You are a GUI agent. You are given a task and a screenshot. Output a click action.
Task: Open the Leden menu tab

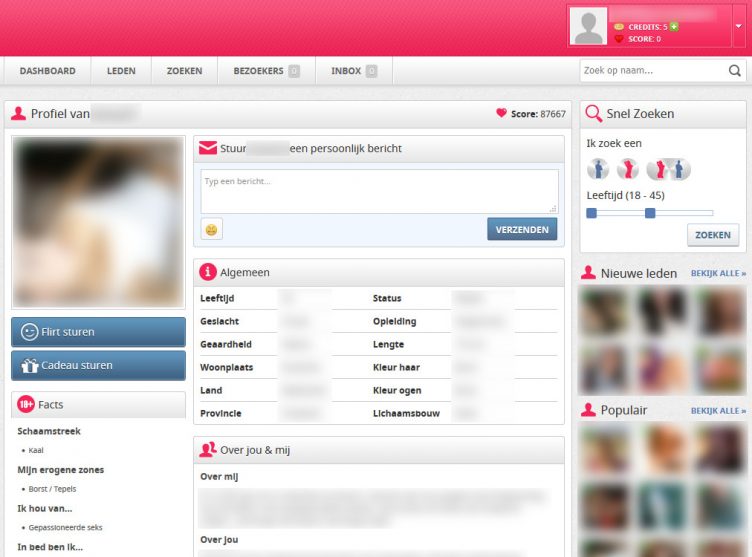coord(121,71)
